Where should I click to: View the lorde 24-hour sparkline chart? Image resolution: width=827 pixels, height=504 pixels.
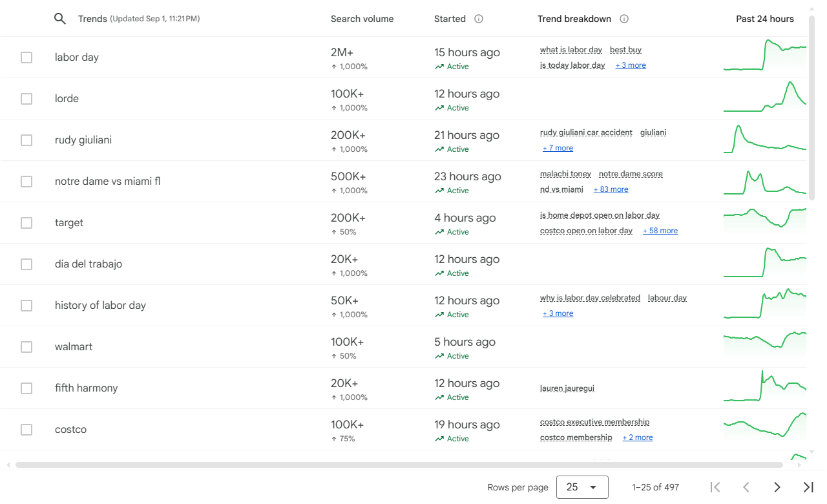(765, 97)
